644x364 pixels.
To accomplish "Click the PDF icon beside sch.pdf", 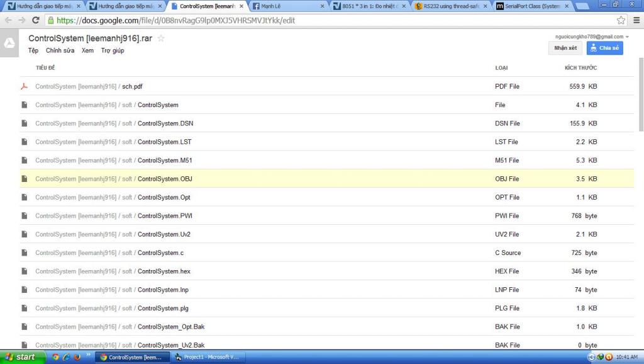I will click(x=25, y=86).
